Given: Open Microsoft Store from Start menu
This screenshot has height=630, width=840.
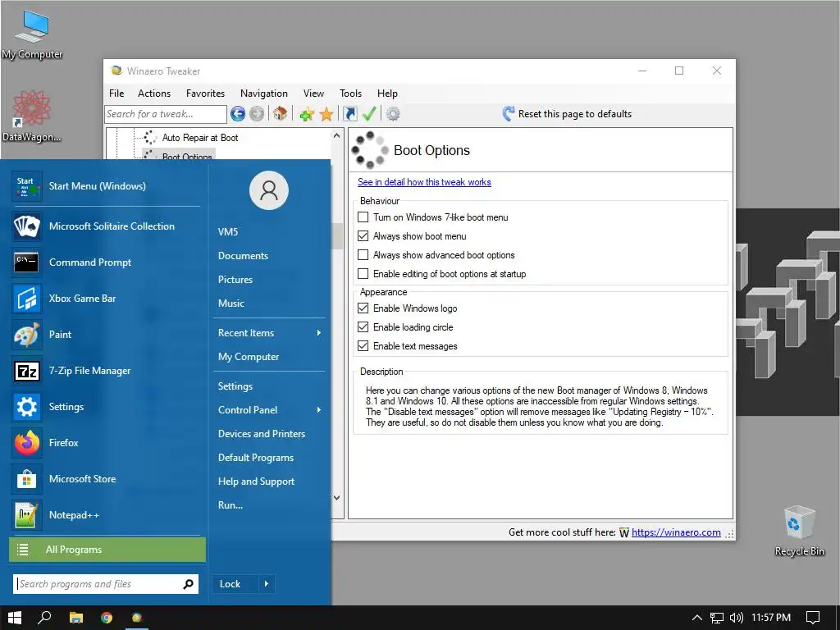Looking at the screenshot, I should pos(107,479).
